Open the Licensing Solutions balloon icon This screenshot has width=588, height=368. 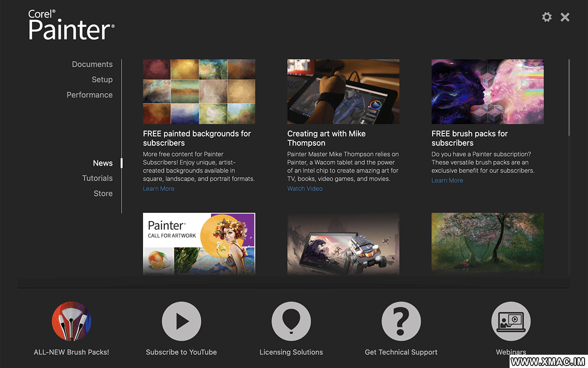(291, 321)
